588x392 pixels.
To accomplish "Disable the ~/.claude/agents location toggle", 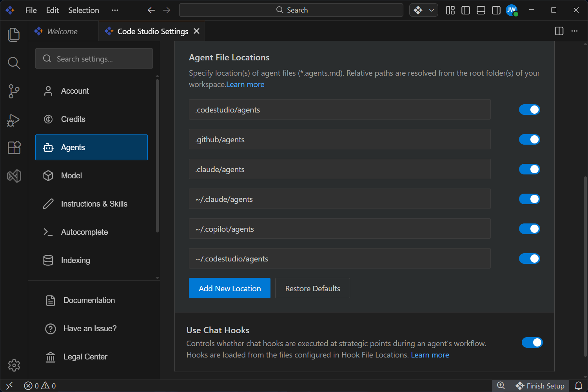I will (530, 199).
